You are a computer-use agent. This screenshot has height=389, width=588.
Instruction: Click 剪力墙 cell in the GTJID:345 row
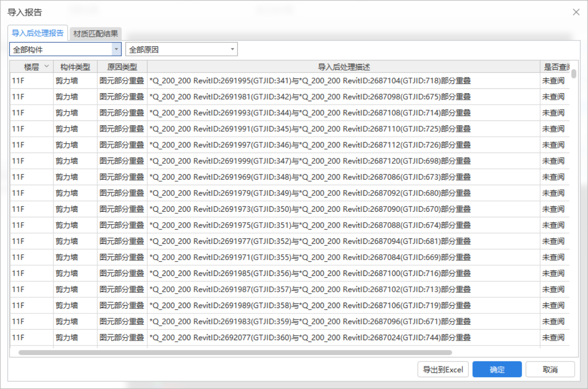click(76, 129)
